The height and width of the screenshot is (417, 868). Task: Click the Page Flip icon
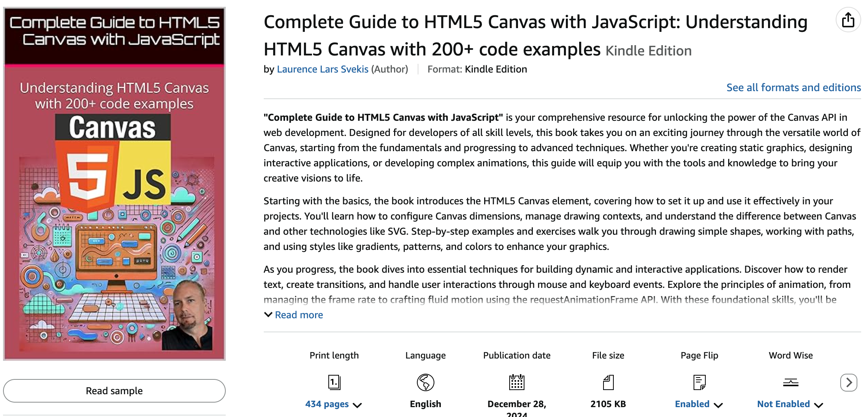point(699,382)
